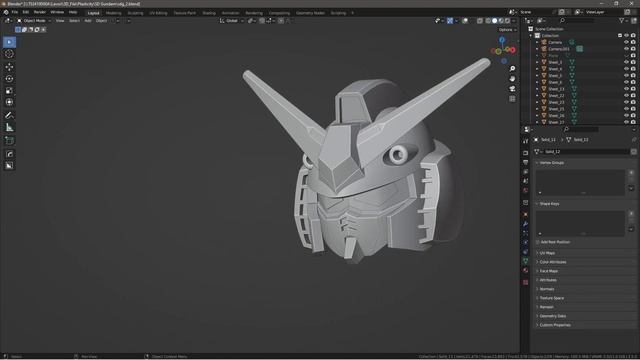Viewport: 640px width, 360px height.
Task: Click the outliner search field
Action: tap(578, 20)
